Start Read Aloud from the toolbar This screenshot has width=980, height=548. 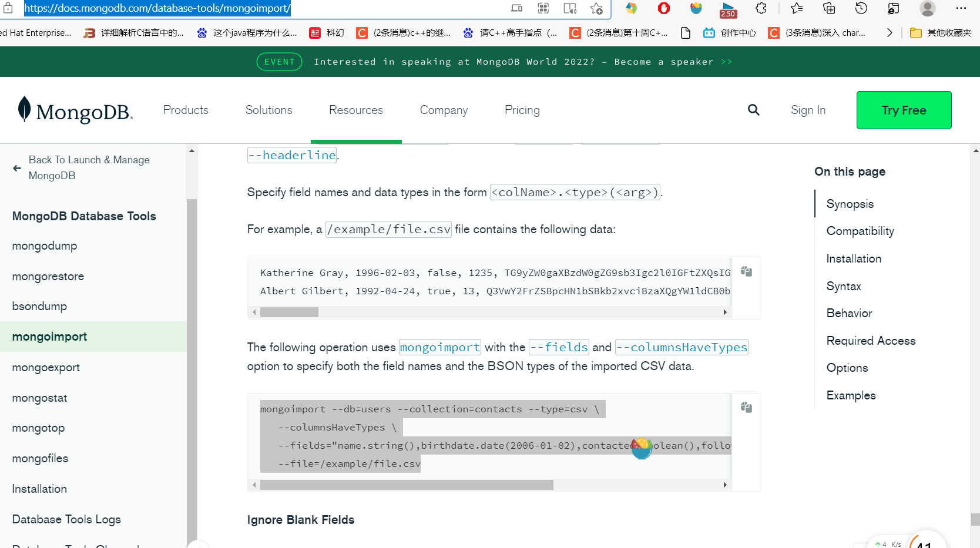coord(569,8)
